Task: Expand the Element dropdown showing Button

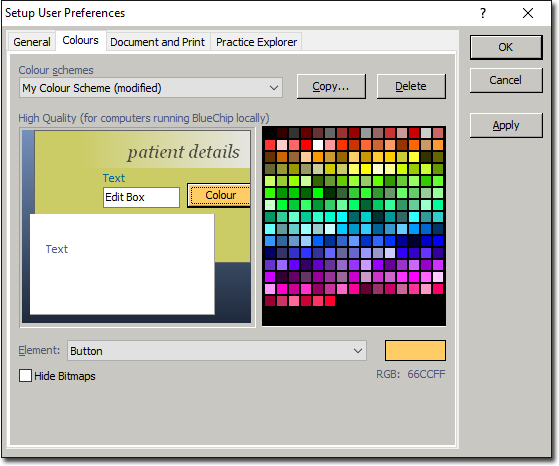Action: (217, 351)
